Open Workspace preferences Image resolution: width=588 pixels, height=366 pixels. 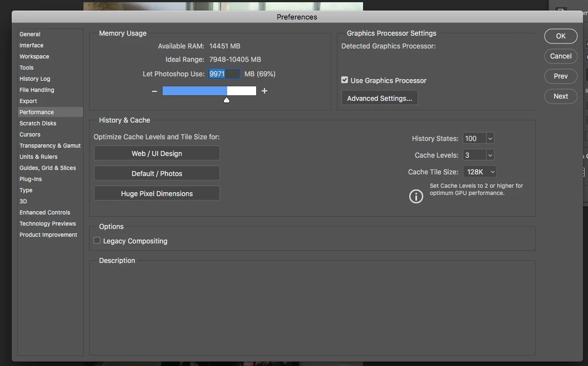34,57
